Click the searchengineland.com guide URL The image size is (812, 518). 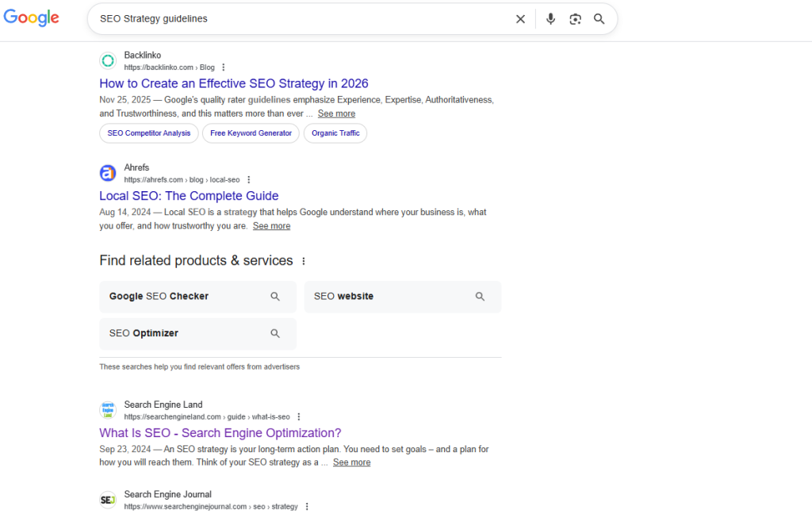pos(207,417)
